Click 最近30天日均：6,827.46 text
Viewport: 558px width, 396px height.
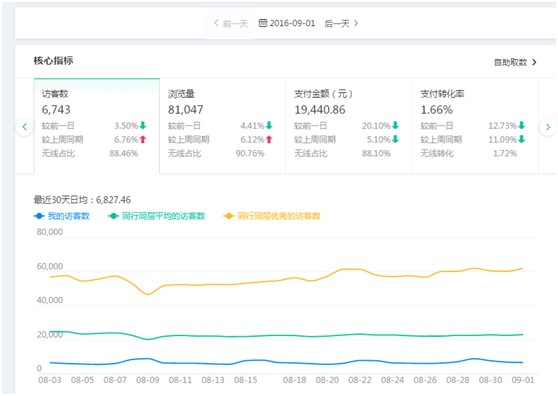(x=82, y=200)
